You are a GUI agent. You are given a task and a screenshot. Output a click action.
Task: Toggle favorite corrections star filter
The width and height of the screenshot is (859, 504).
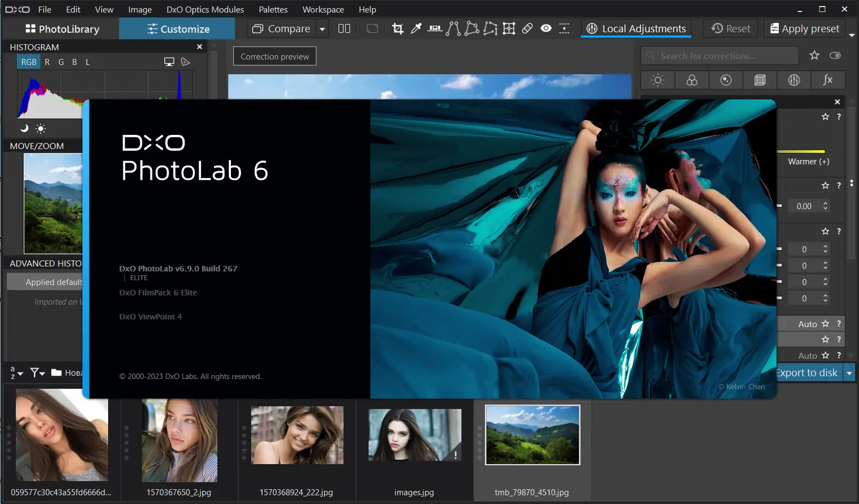tap(814, 56)
